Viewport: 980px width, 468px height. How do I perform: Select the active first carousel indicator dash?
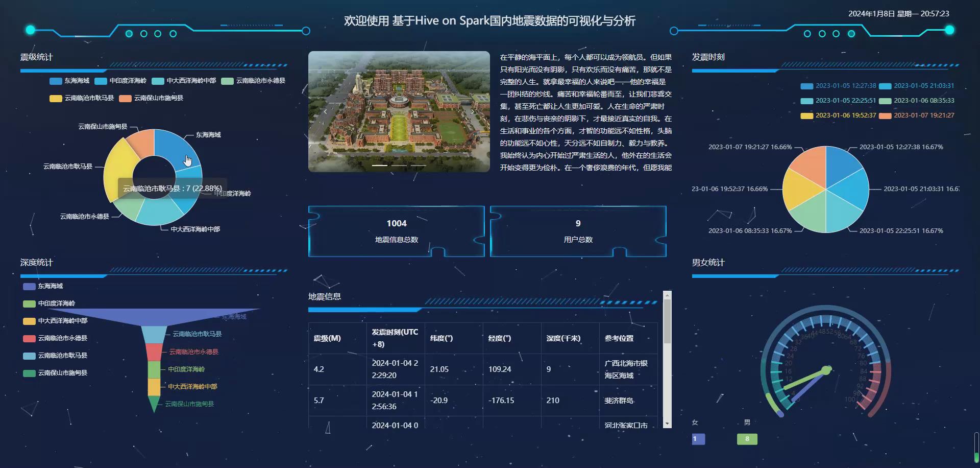pos(379,166)
